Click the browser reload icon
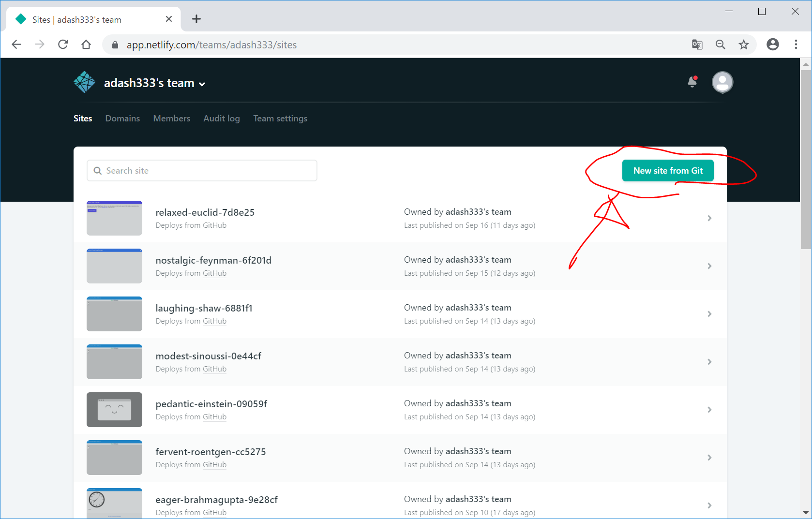This screenshot has height=519, width=812. [x=63, y=44]
